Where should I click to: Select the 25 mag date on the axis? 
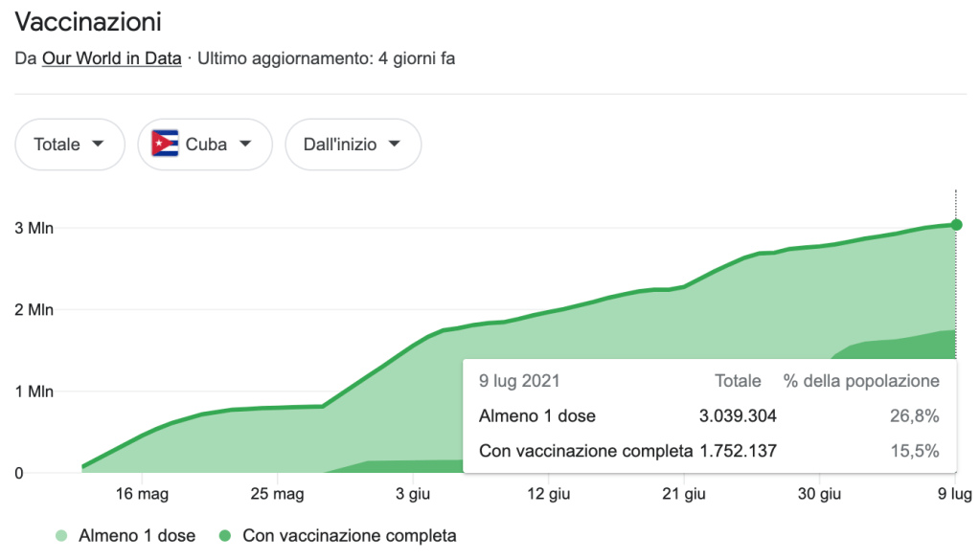coord(277,495)
